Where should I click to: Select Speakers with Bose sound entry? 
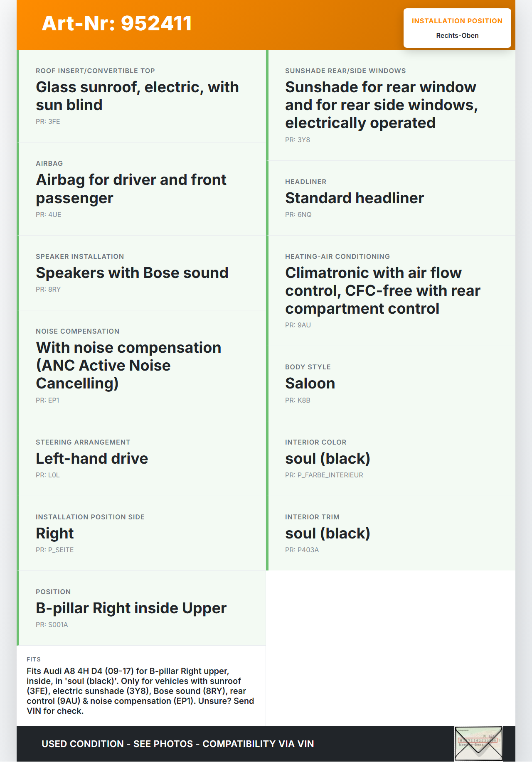coord(142,273)
